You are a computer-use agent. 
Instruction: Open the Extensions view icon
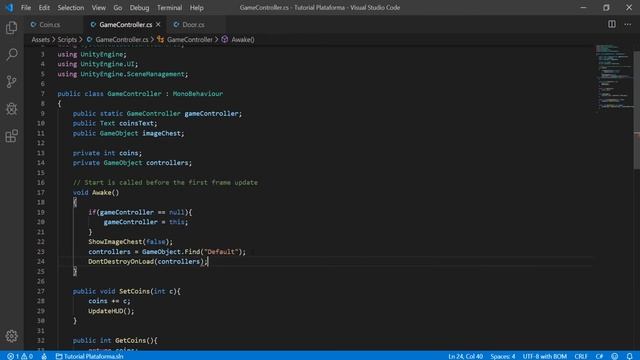pyautogui.click(x=11, y=136)
